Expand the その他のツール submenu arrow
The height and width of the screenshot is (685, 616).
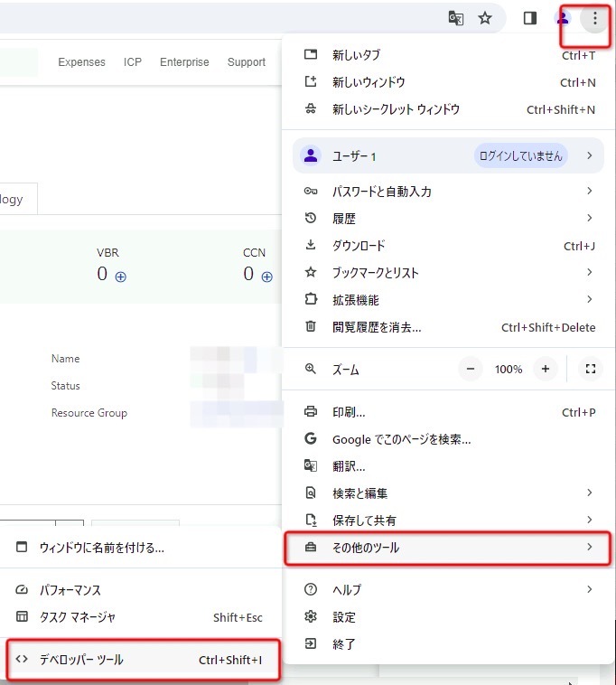(590, 547)
